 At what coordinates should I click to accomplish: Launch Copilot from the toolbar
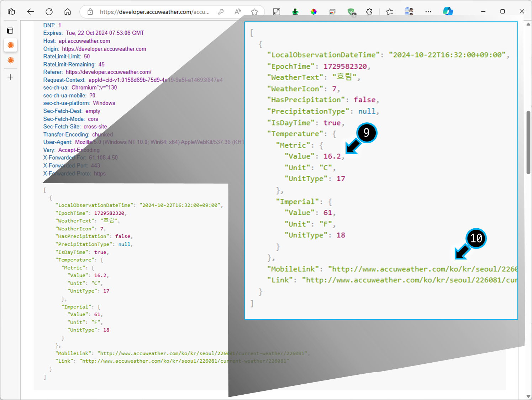click(x=448, y=12)
